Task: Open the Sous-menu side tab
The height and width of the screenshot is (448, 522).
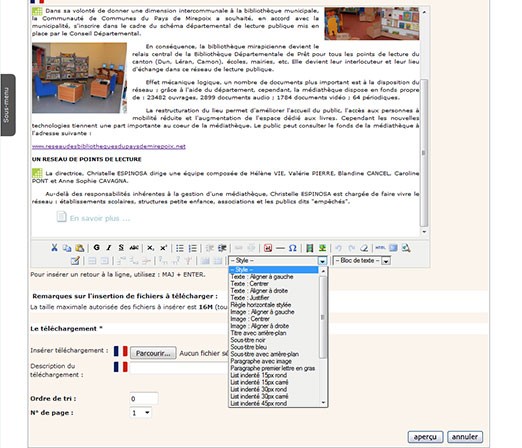Action: pyautogui.click(x=8, y=105)
